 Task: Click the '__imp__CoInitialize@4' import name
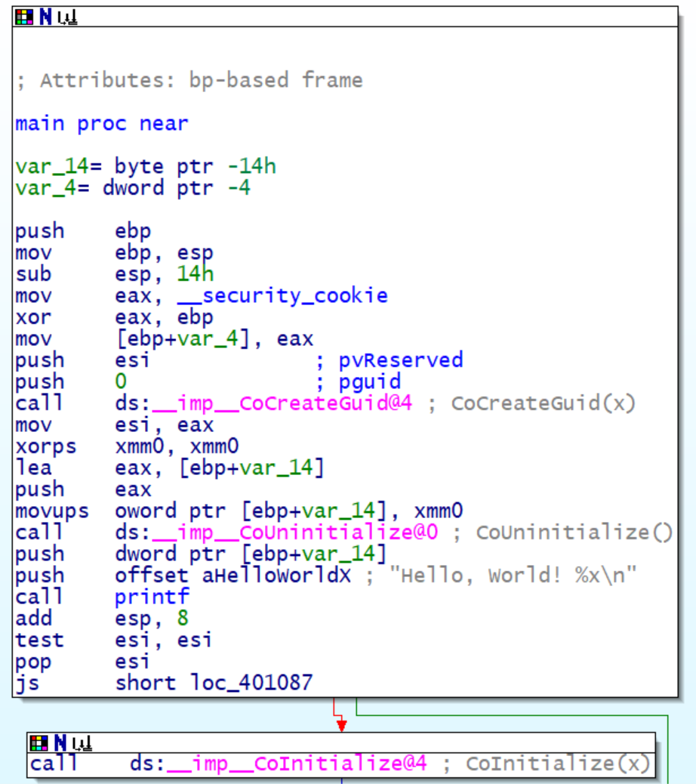(297, 764)
